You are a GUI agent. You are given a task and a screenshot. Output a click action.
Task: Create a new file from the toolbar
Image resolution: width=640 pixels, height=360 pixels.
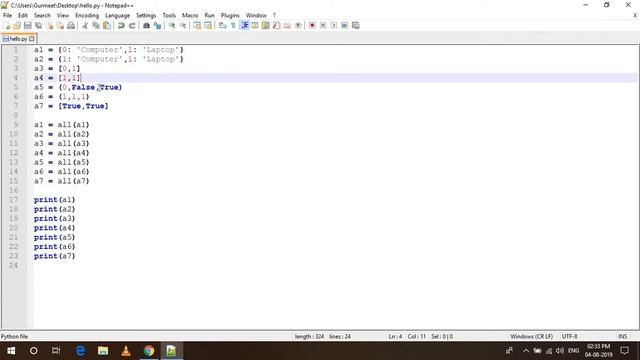point(7,25)
